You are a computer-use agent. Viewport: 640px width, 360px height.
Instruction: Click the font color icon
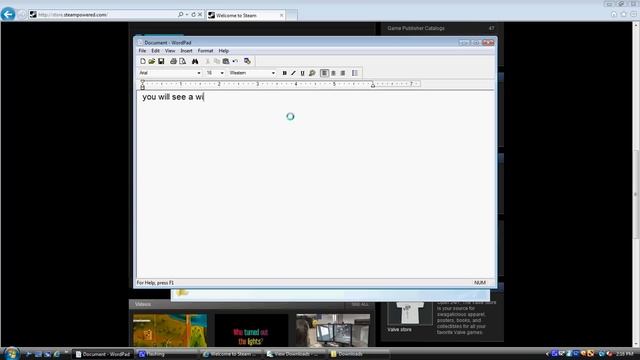pyautogui.click(x=312, y=73)
